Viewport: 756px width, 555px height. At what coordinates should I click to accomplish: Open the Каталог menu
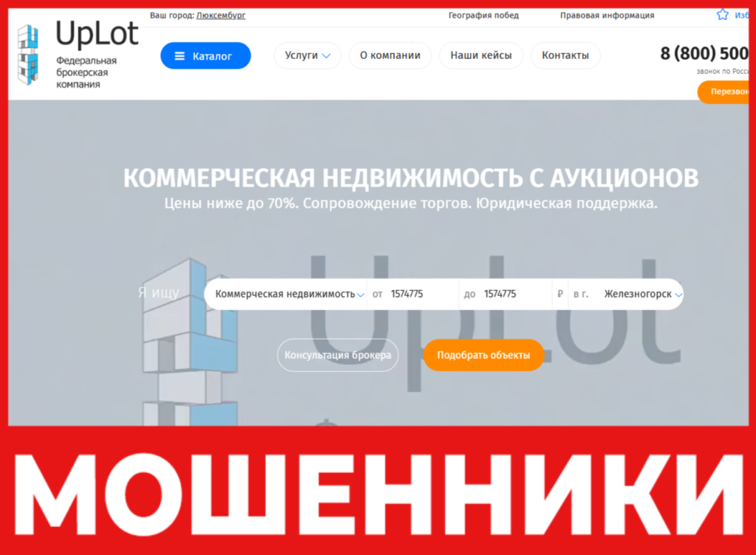point(205,55)
